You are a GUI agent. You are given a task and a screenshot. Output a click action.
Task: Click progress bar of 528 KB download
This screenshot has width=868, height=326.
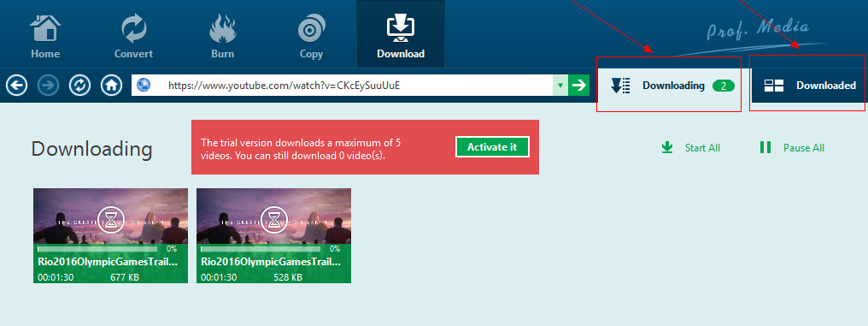(x=261, y=250)
